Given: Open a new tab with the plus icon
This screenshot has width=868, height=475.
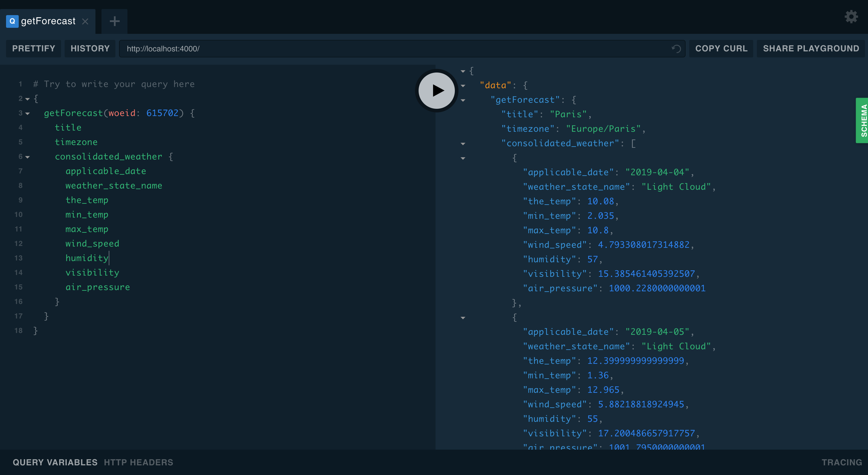Looking at the screenshot, I should (114, 21).
